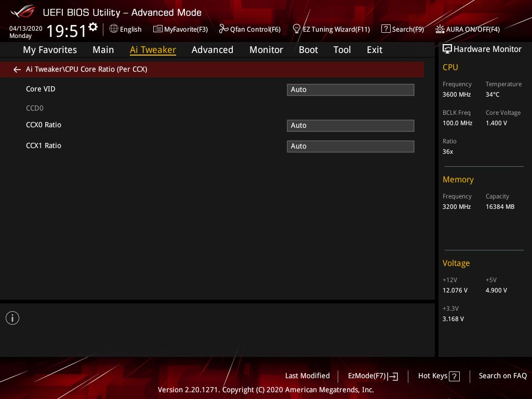The width and height of the screenshot is (532, 399).
Task: Click the +3.3V value 3.168 V
Action: click(x=453, y=319)
